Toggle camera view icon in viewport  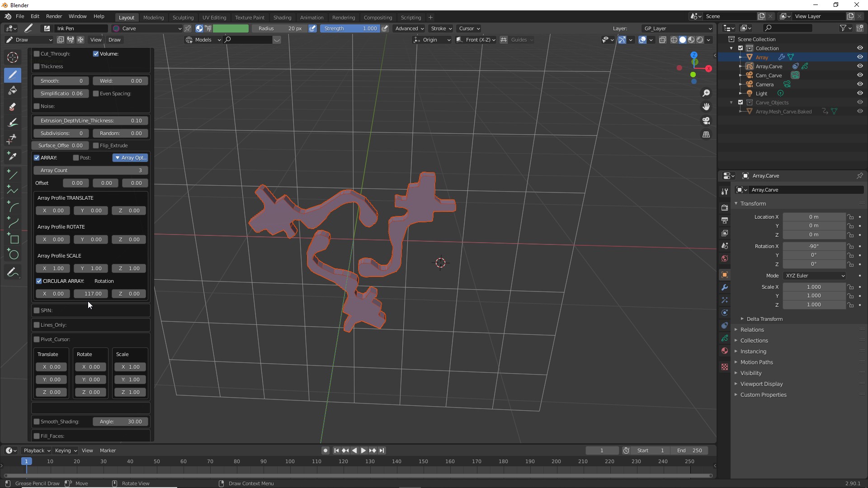click(706, 121)
